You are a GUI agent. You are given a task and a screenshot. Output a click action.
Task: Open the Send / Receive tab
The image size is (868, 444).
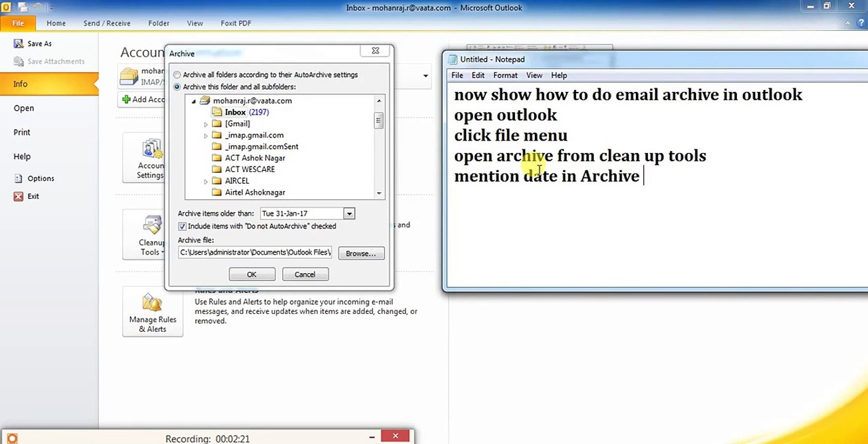pos(107,23)
